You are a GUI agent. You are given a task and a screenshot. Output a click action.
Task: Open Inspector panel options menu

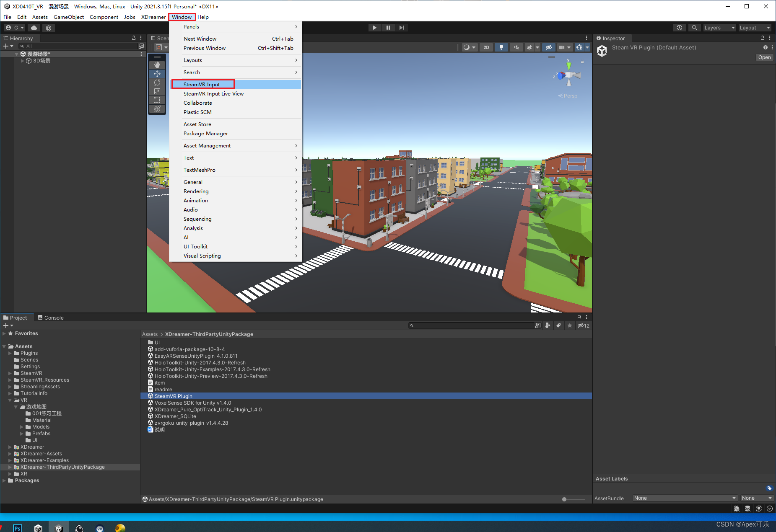(770, 38)
